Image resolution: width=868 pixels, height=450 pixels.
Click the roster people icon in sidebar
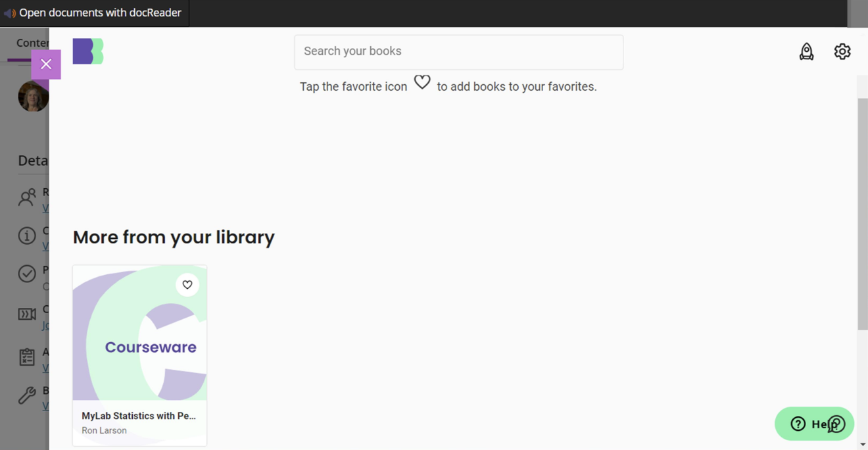click(x=27, y=197)
